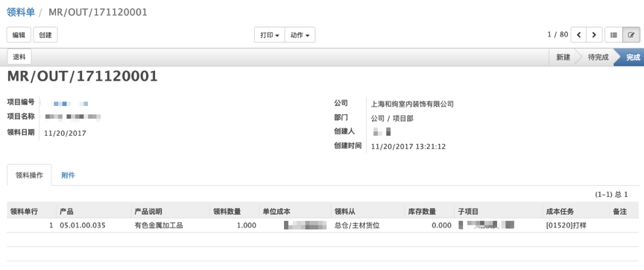The image size is (644, 270).
Task: Sort by 备注 column header
Action: pyautogui.click(x=625, y=211)
